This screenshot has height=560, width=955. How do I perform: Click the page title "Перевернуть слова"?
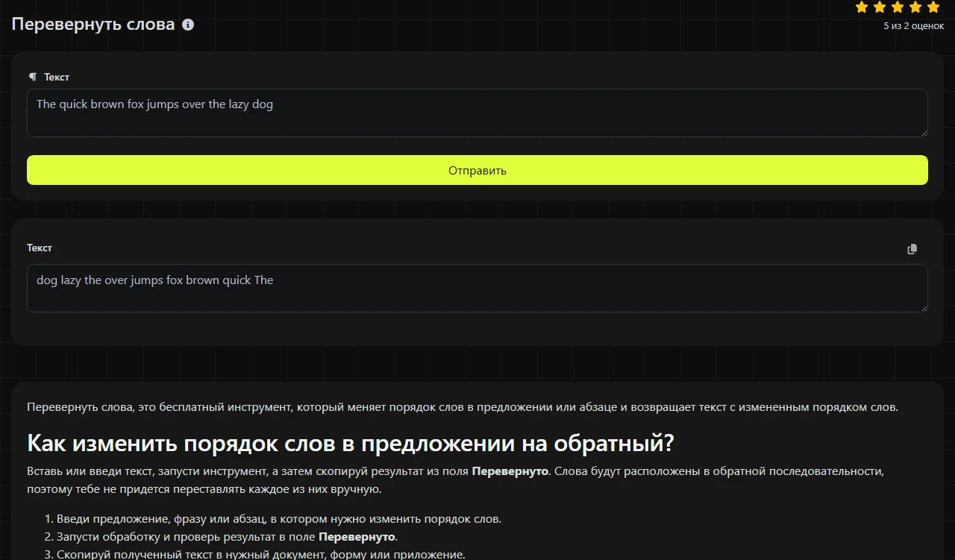93,25
